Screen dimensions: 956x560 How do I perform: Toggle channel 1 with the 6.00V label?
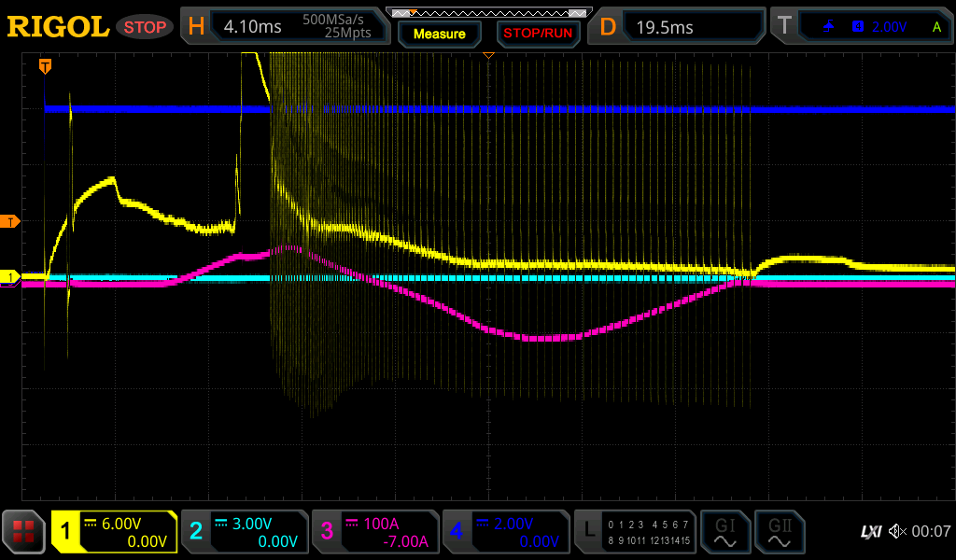[x=114, y=532]
